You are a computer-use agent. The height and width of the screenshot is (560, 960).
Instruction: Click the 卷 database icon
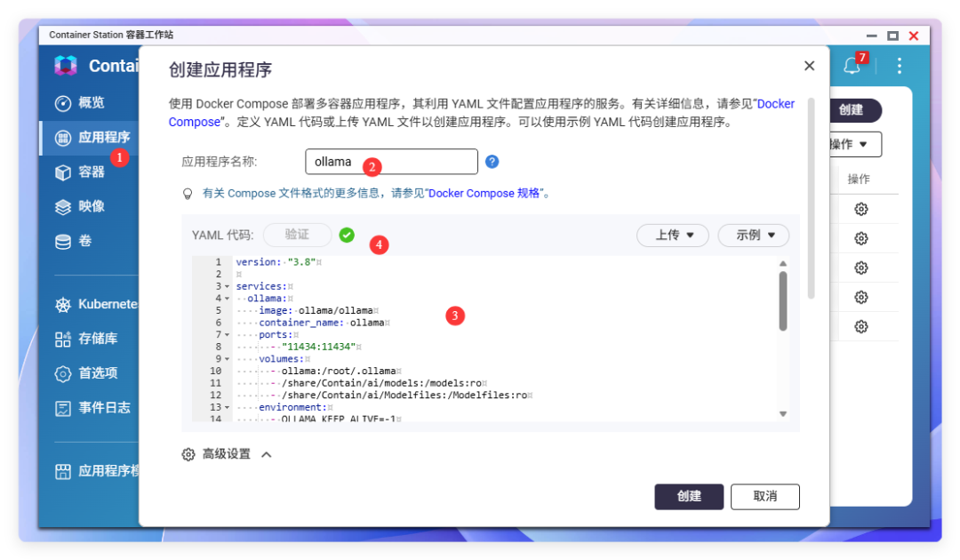tap(63, 242)
